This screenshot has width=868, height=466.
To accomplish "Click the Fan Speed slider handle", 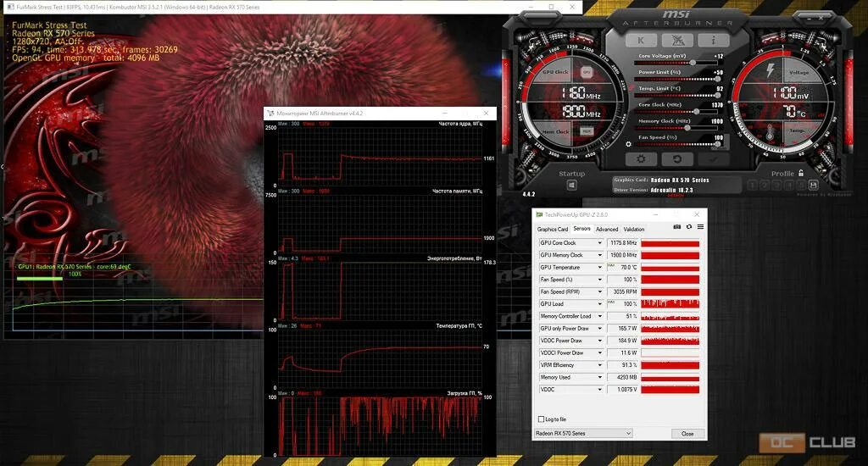I will click(717, 144).
